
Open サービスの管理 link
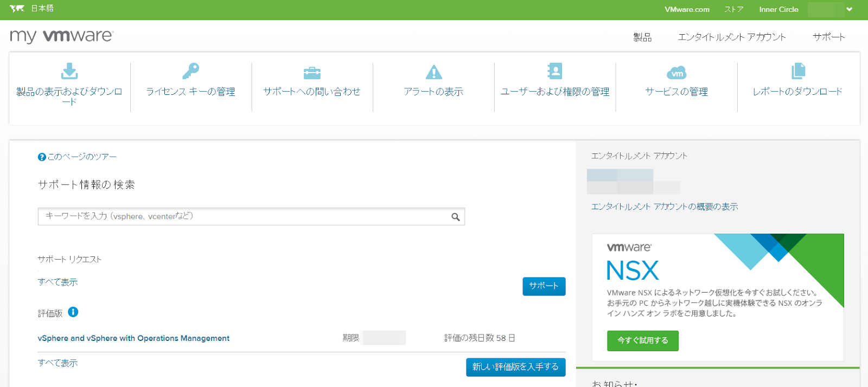[x=676, y=92]
